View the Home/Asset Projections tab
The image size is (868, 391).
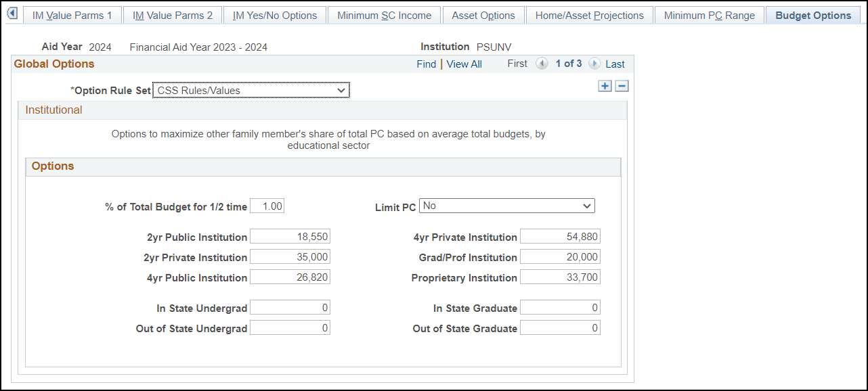[588, 14]
